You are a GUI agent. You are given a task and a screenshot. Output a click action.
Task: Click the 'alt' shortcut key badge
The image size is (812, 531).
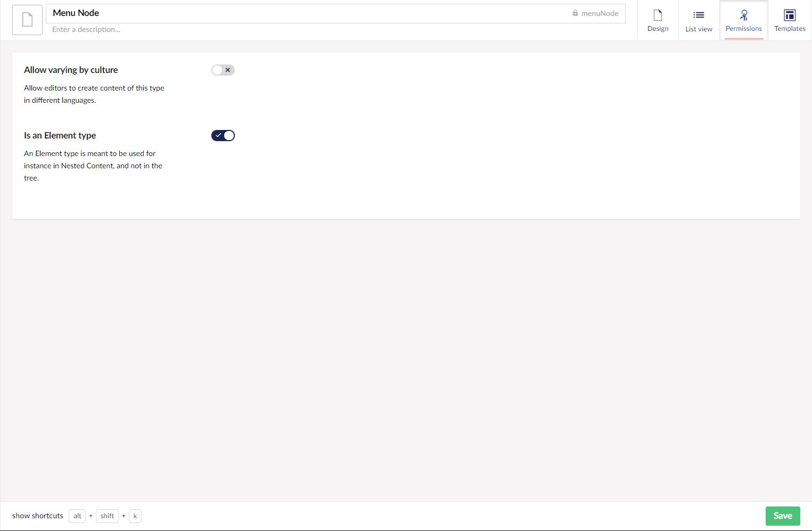[77, 516]
